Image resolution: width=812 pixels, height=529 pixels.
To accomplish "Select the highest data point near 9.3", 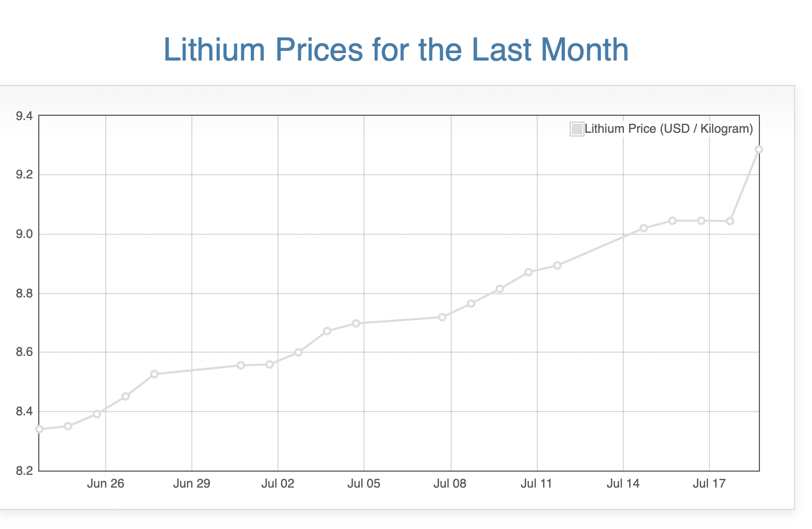I will coord(759,150).
